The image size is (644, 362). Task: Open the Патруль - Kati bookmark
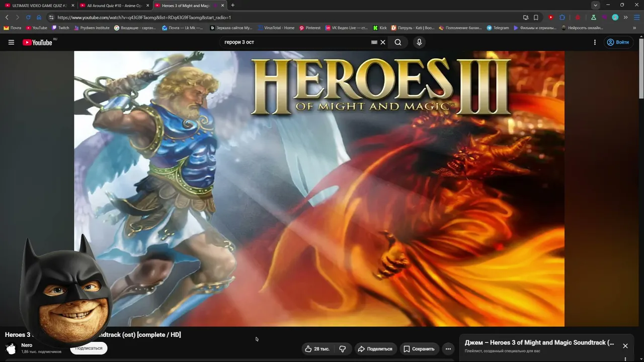pos(413,28)
